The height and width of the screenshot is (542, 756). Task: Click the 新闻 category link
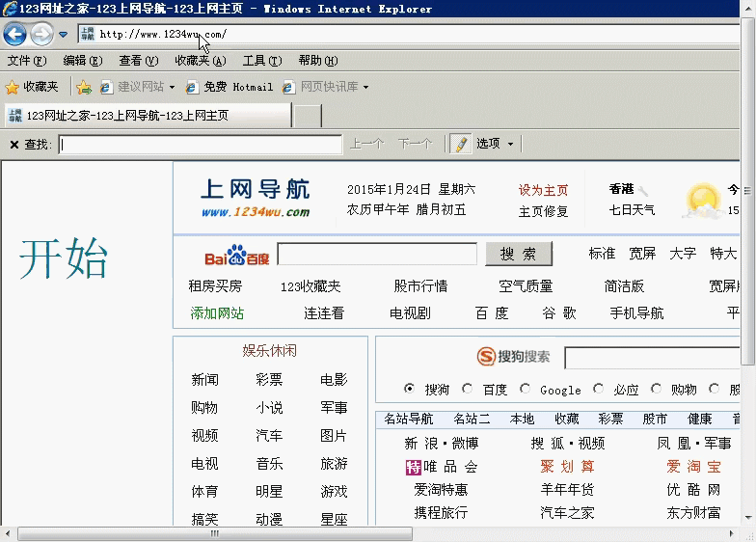[x=204, y=380]
